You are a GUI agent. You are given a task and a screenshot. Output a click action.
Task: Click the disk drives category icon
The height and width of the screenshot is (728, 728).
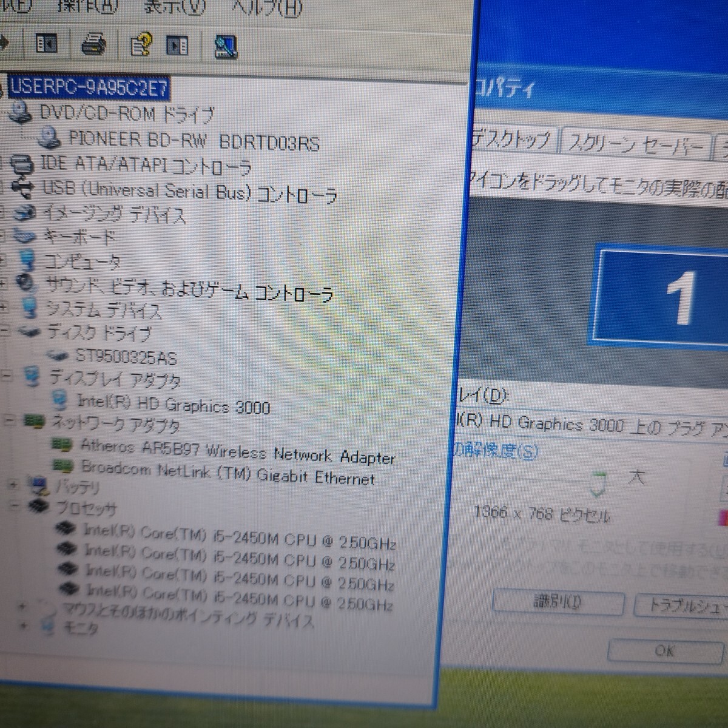click(30, 331)
